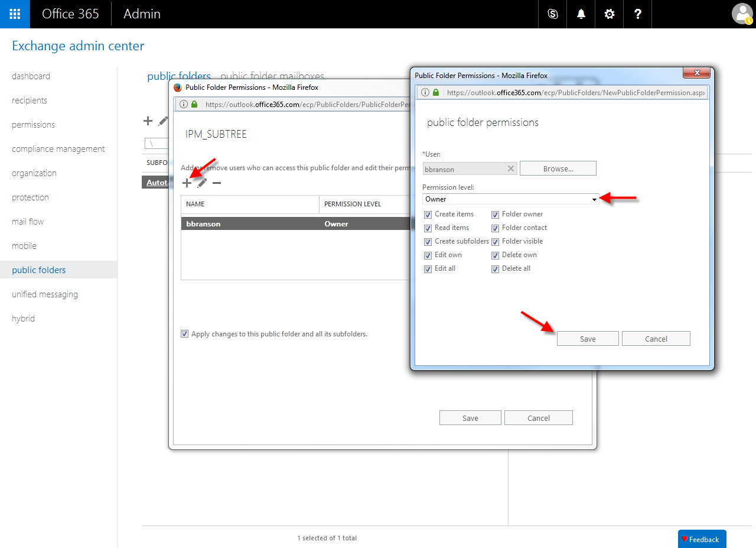The image size is (756, 548).
Task: Toggle the Edit own checkbox
Action: (x=428, y=255)
